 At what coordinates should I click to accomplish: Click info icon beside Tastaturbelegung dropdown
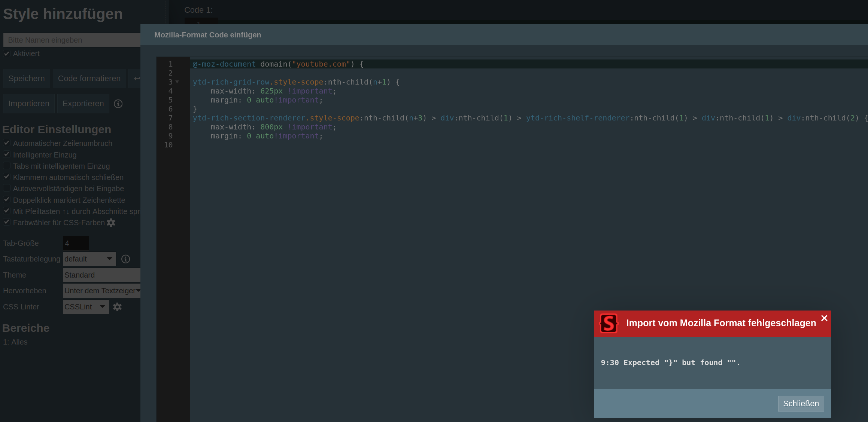click(126, 259)
